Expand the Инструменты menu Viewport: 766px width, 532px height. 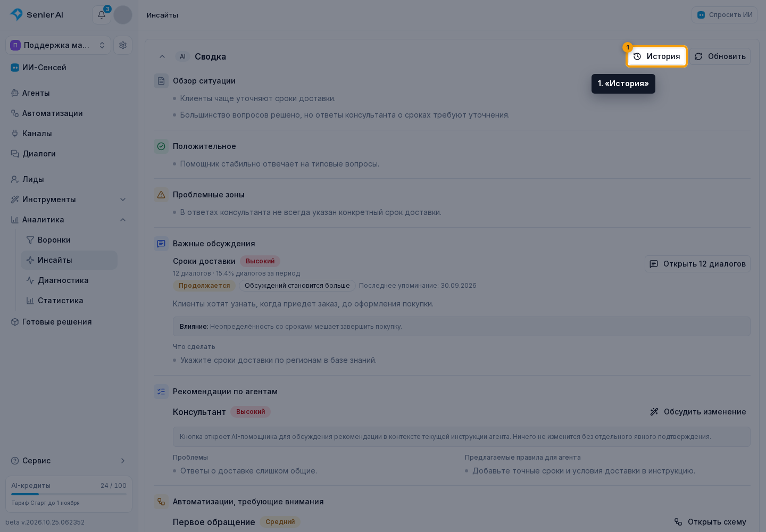69,199
